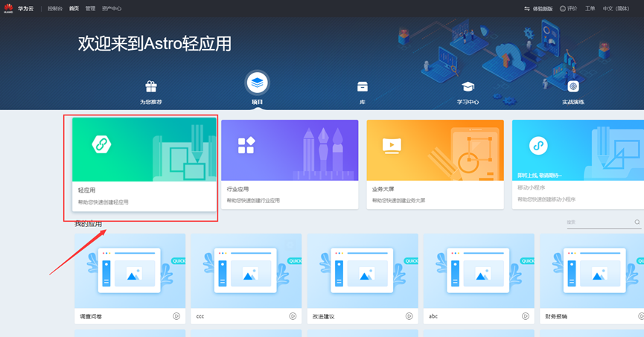This screenshot has width=644, height=337.
Task: Click the QUICK badge on 调查问卷 thumbnail
Action: (178, 261)
